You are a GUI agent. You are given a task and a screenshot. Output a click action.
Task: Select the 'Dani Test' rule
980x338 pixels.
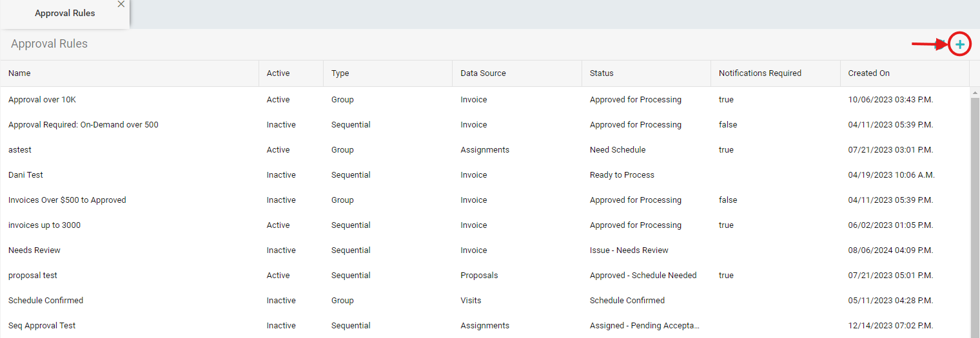(26, 175)
